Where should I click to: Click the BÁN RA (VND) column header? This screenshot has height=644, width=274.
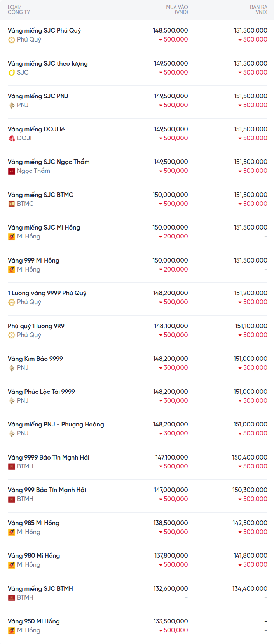(258, 10)
